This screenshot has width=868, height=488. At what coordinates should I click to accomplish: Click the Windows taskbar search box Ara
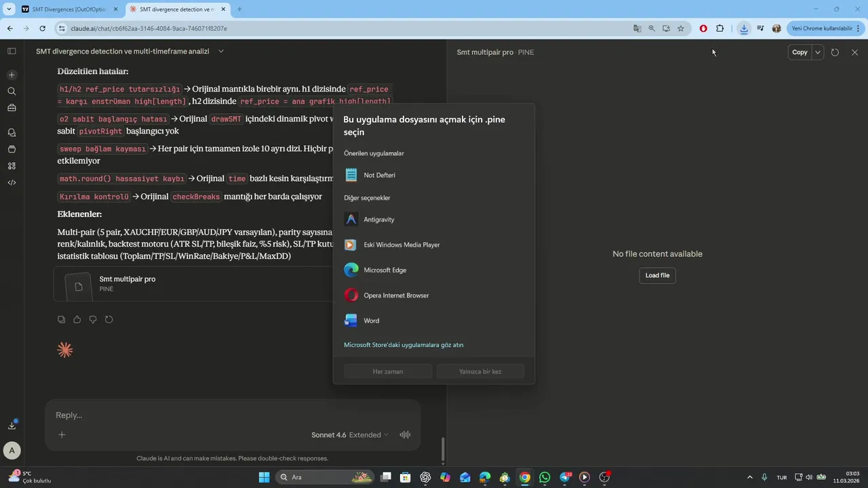(325, 477)
